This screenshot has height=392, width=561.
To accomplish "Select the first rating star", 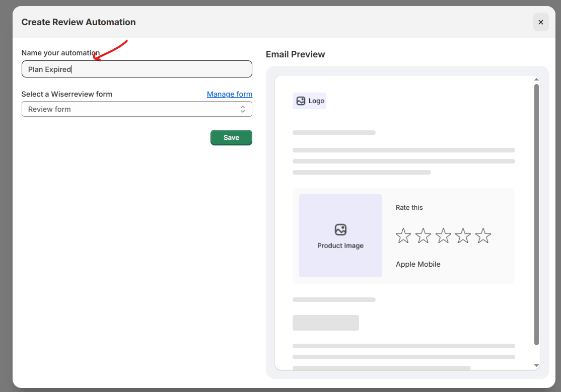I will pos(403,236).
